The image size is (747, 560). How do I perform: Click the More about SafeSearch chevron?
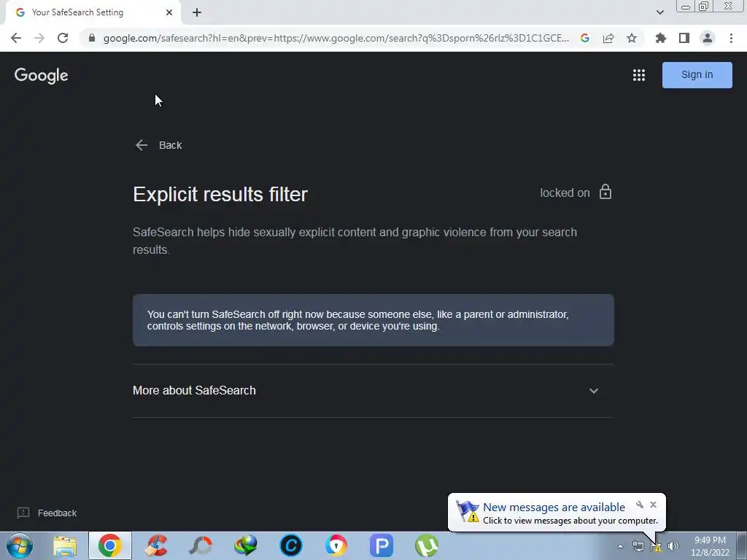[594, 391]
